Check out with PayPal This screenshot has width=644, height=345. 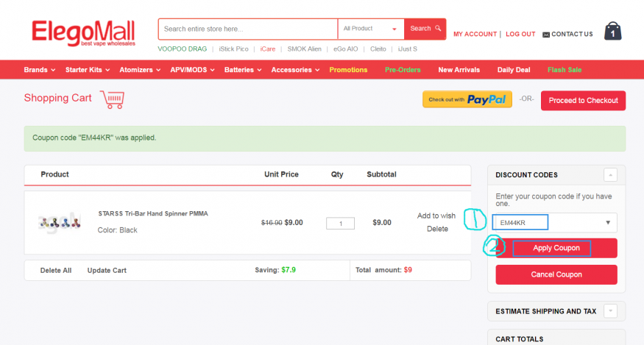pos(467,99)
